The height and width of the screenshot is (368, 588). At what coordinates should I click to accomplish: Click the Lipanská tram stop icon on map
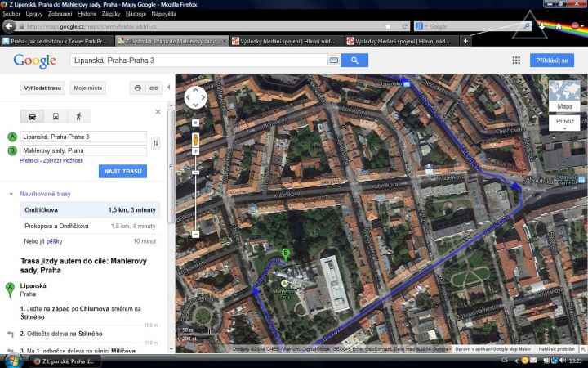pos(407,84)
